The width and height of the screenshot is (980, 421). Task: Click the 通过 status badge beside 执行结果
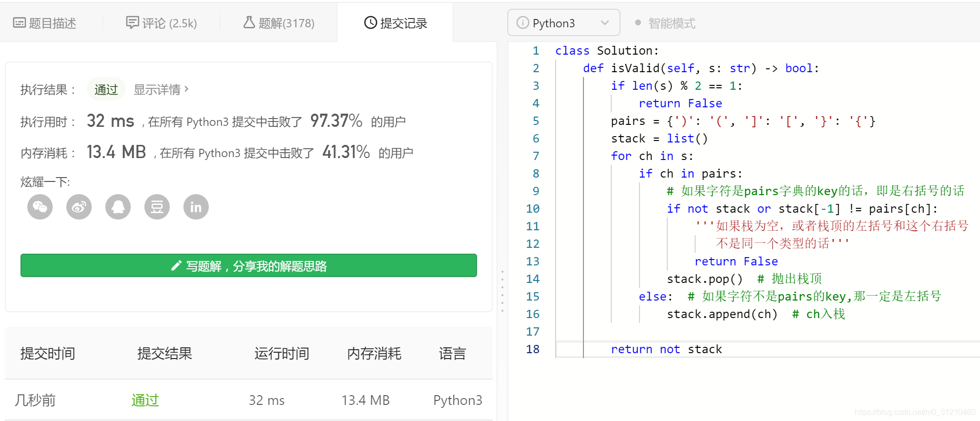106,90
